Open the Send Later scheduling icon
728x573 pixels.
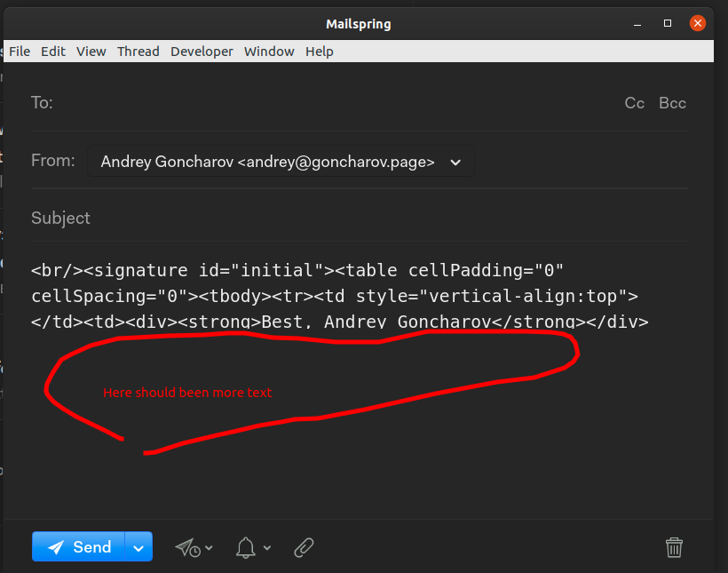[188, 547]
